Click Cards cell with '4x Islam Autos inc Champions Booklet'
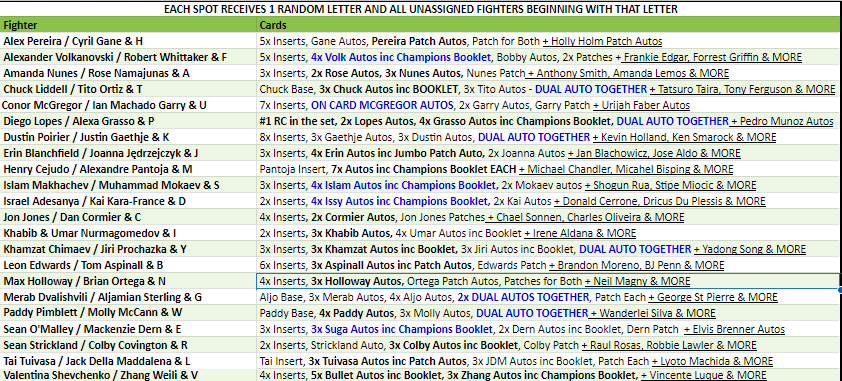The image size is (842, 381). pyautogui.click(x=549, y=185)
